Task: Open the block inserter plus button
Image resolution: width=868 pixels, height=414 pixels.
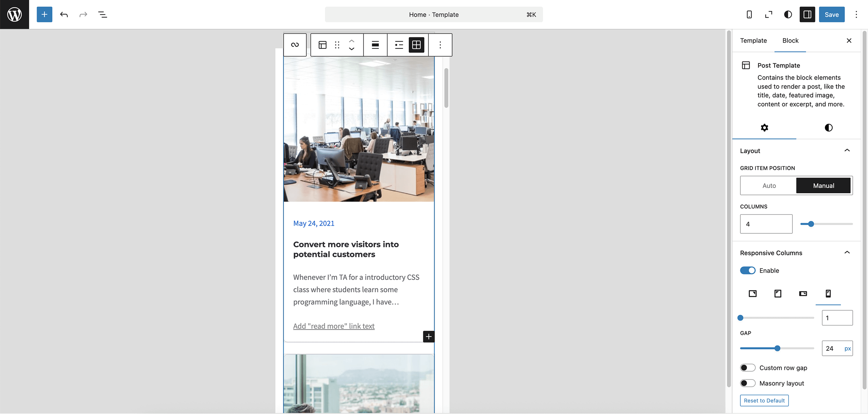Action: [44, 14]
